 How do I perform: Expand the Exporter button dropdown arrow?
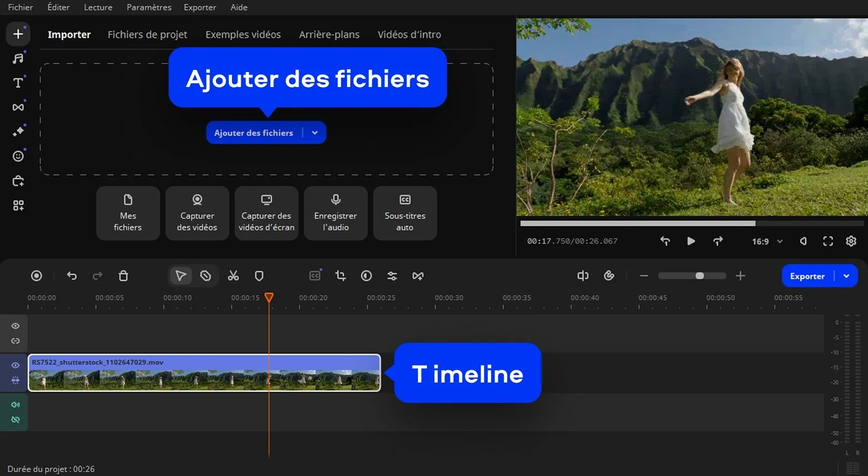847,276
